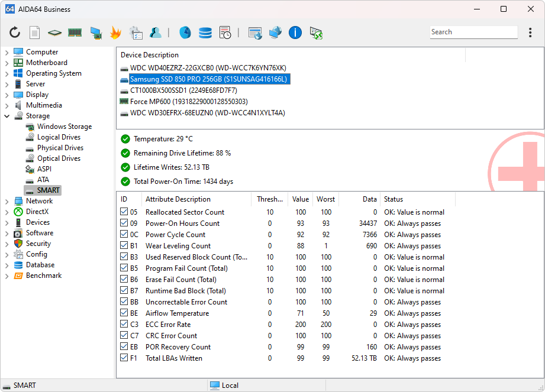Click the user account toolbar icon
Image resolution: width=545 pixels, height=392 pixels.
click(156, 33)
